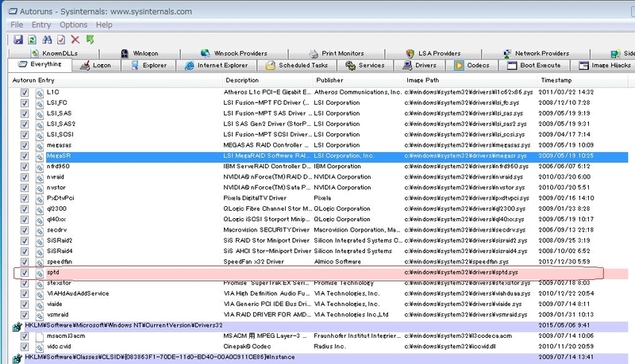Click the driver file icon for nfrd960
Viewport: 635px width, 364px height.
tap(39, 167)
